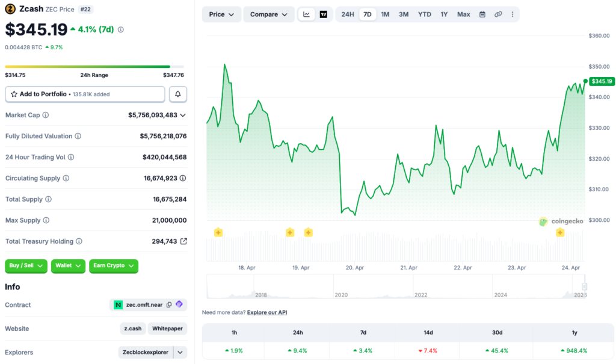Open the custom date range calendar icon

tap(482, 14)
